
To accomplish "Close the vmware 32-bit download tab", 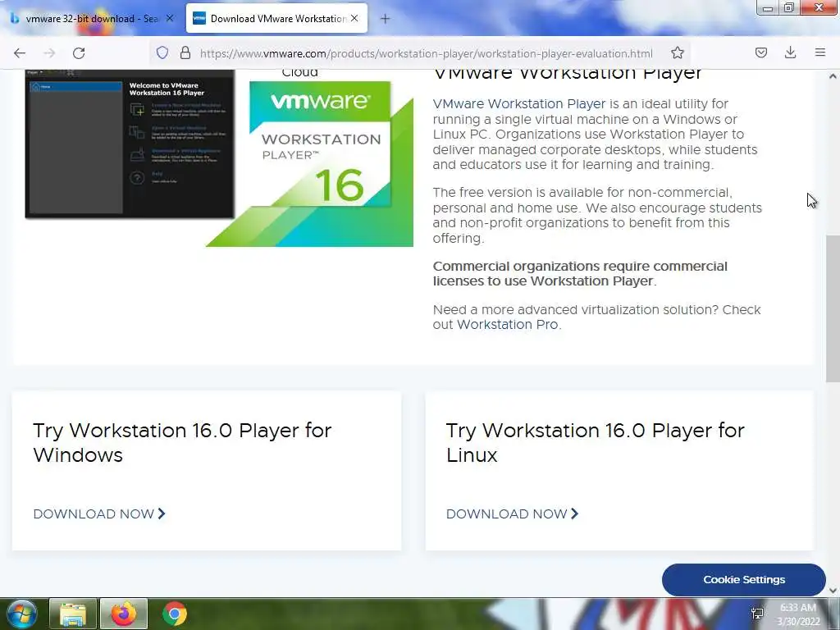I will (x=170, y=18).
